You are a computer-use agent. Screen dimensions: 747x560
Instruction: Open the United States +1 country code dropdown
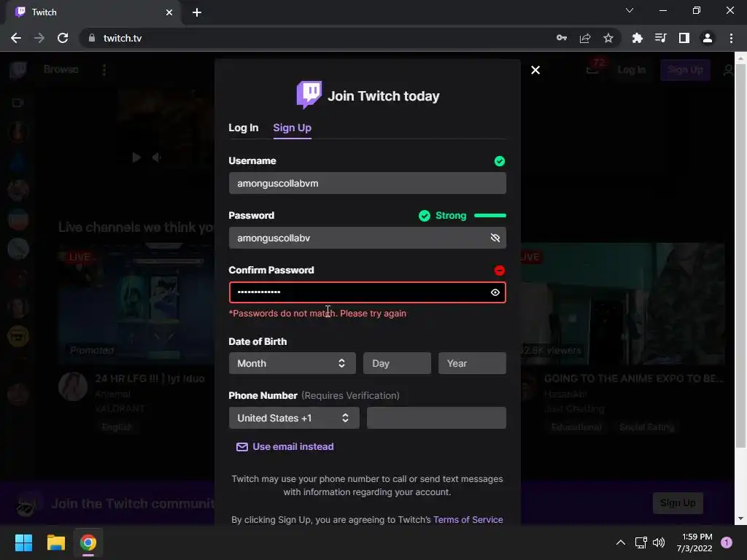click(x=294, y=418)
